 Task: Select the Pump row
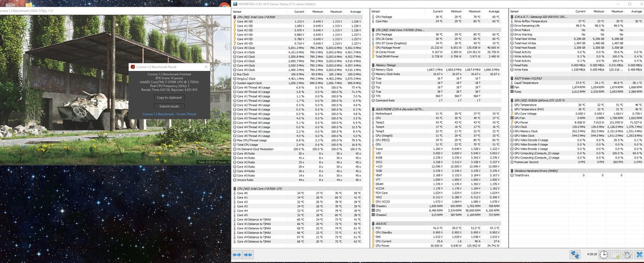pos(576,92)
